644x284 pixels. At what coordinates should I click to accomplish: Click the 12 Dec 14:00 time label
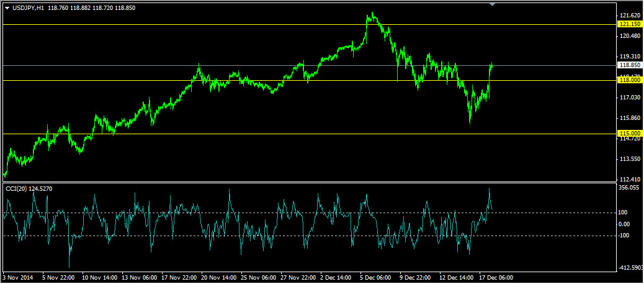point(456,277)
